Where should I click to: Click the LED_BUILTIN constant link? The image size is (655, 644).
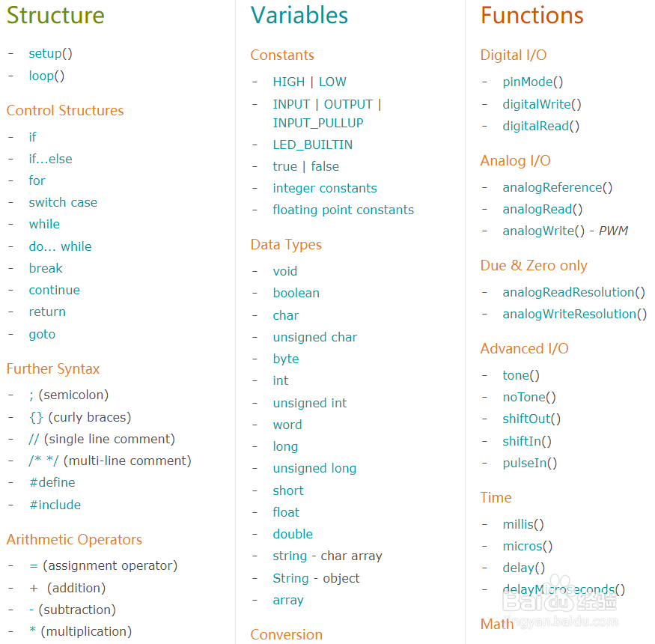[x=312, y=145]
